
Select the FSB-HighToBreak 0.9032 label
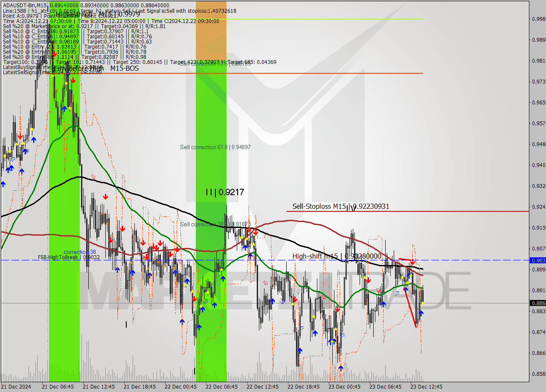click(x=69, y=257)
